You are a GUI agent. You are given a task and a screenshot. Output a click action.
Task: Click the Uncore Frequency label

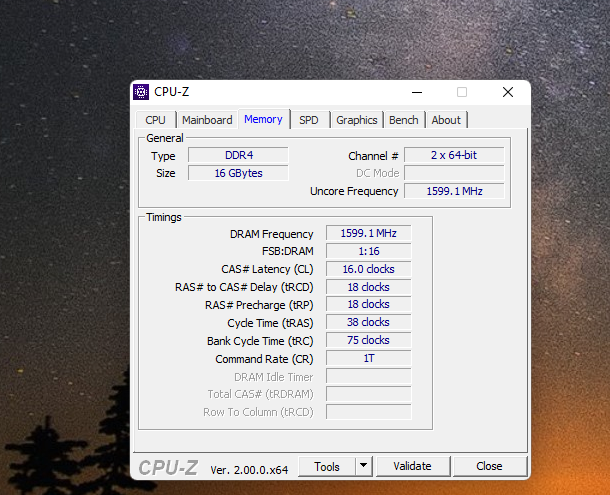[x=354, y=191]
